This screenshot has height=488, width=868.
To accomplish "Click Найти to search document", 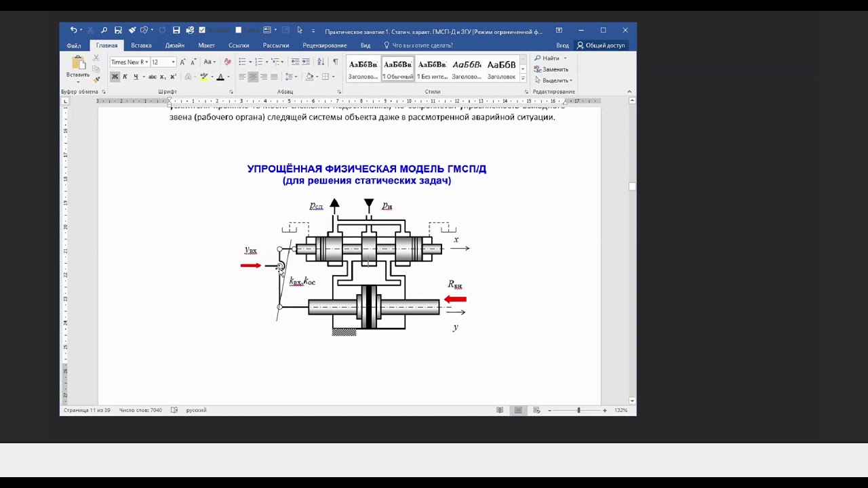I will (547, 58).
